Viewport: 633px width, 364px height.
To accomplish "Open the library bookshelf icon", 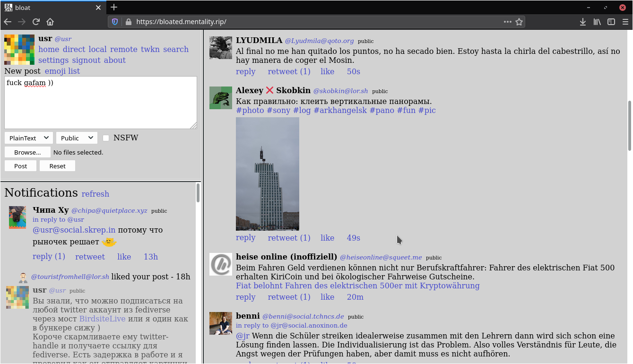I will pyautogui.click(x=598, y=22).
